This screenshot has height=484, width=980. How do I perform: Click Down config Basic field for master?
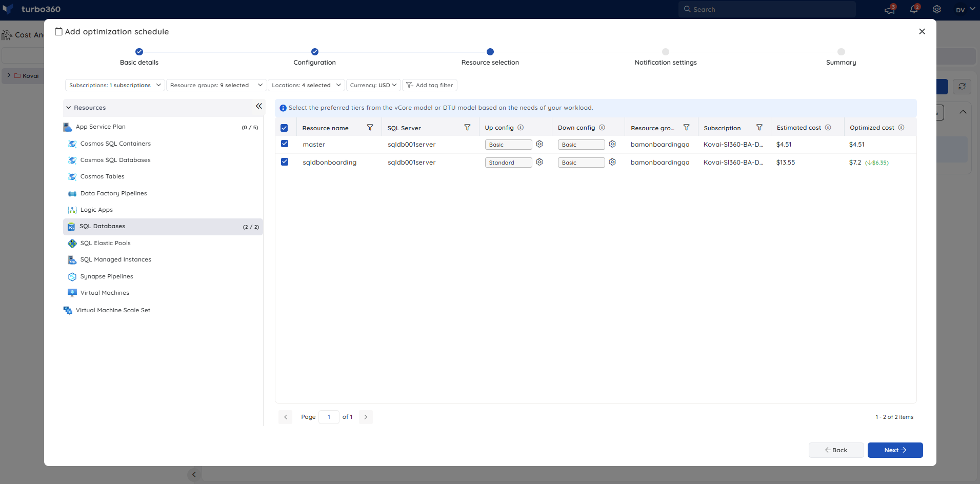coord(581,145)
